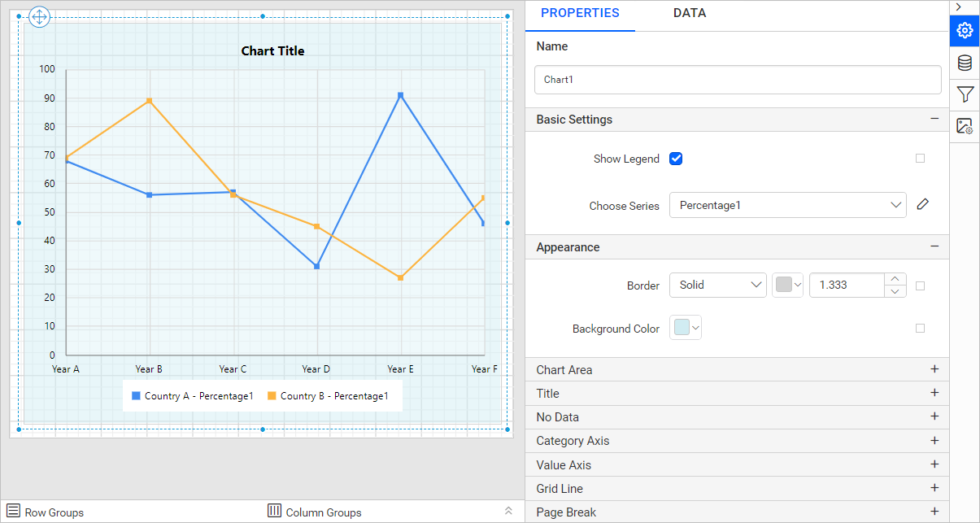Toggle the advanced checkbox beside Background Color
This screenshot has width=980, height=523.
(x=920, y=329)
